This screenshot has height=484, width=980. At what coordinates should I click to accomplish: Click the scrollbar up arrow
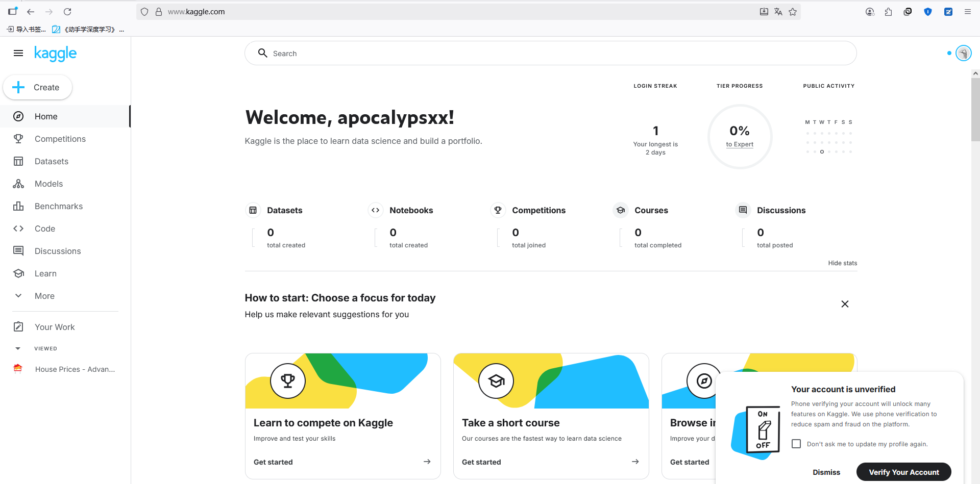(x=975, y=73)
